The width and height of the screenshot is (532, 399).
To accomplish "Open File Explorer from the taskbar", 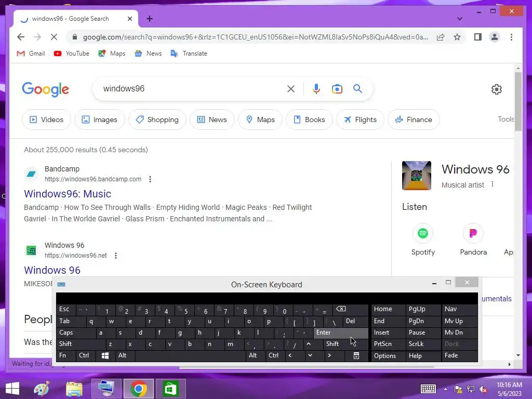I will point(74,389).
